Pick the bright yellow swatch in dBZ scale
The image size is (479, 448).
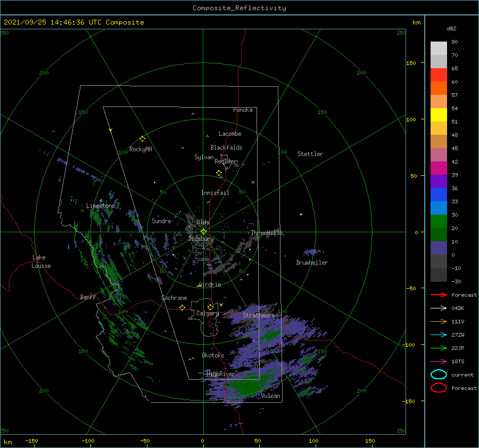(x=439, y=115)
